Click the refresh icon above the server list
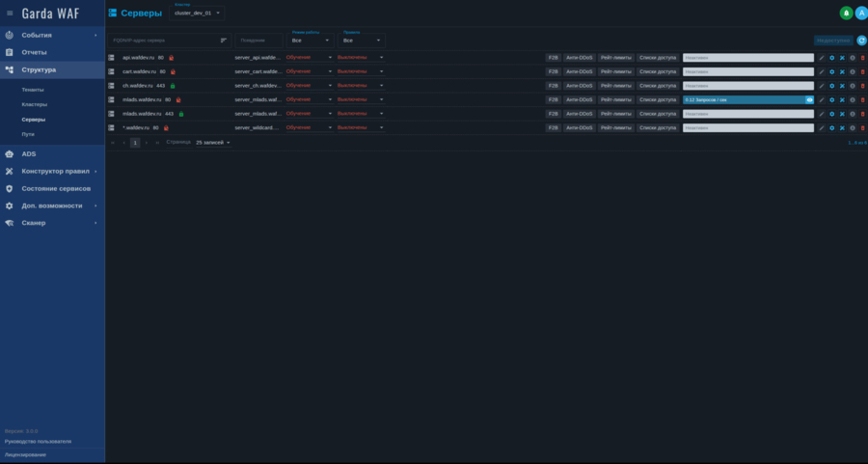868x464 pixels. [x=861, y=41]
